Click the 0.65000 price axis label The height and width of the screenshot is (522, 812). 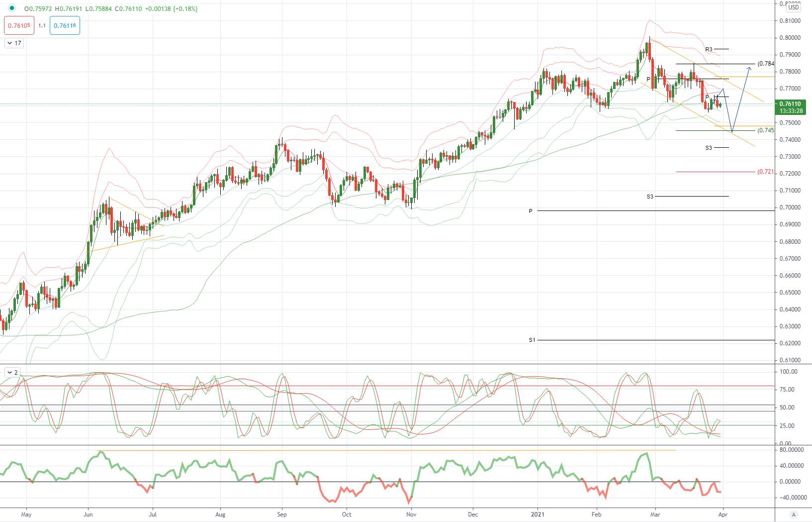coord(790,293)
